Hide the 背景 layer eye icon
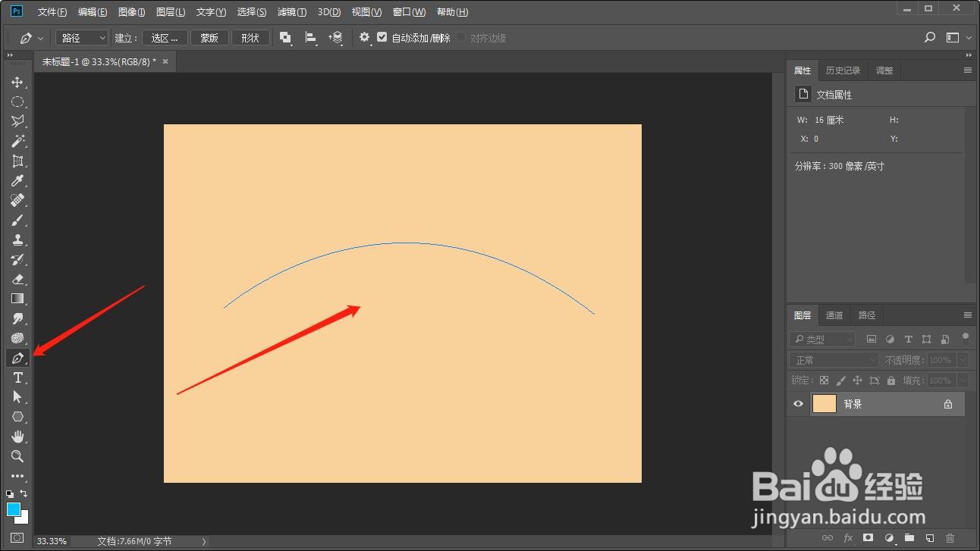 [798, 404]
